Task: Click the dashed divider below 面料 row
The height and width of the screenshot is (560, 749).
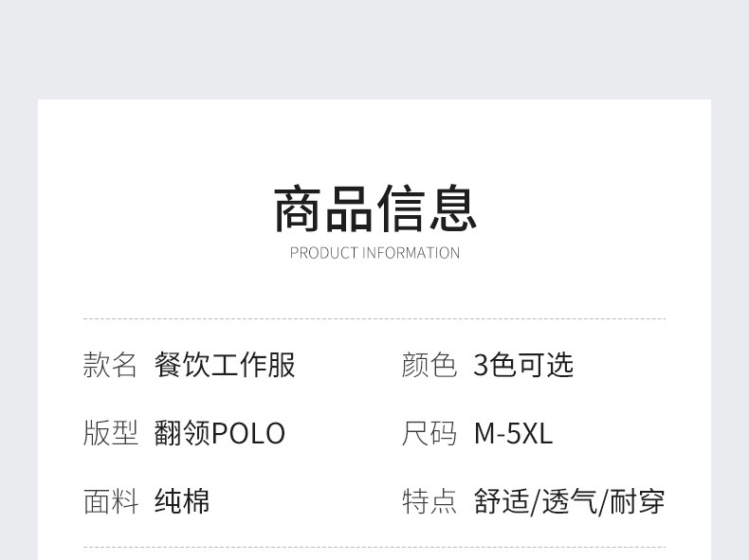Action: click(374, 547)
